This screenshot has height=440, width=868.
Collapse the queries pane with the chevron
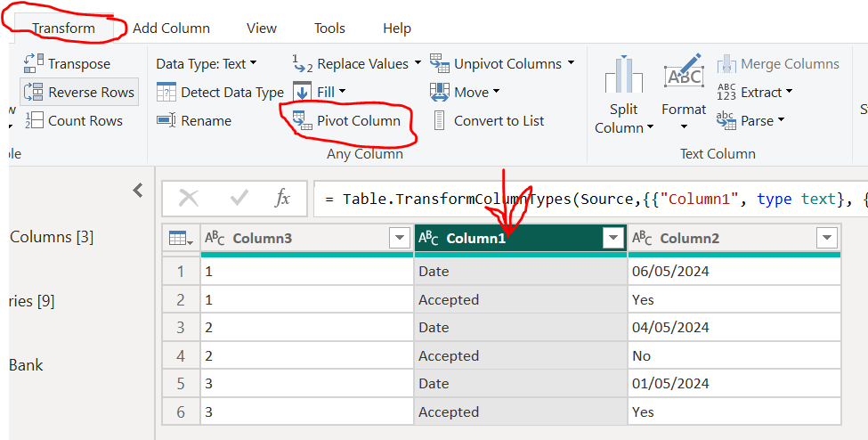[x=138, y=191]
